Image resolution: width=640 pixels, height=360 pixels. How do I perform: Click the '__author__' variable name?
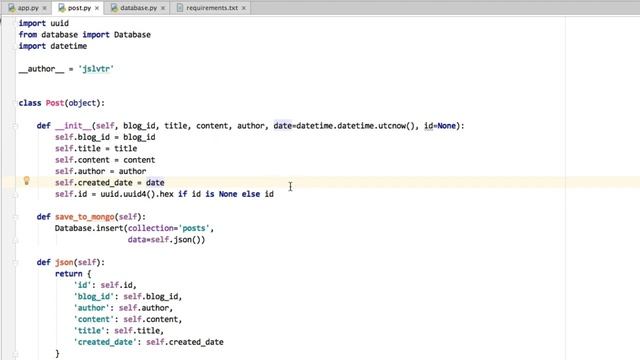pos(41,69)
